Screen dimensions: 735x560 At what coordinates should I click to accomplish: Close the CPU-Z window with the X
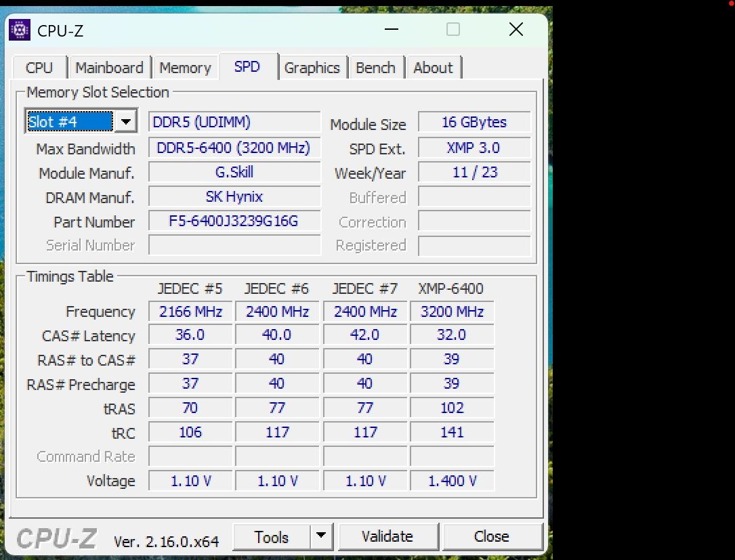point(516,30)
